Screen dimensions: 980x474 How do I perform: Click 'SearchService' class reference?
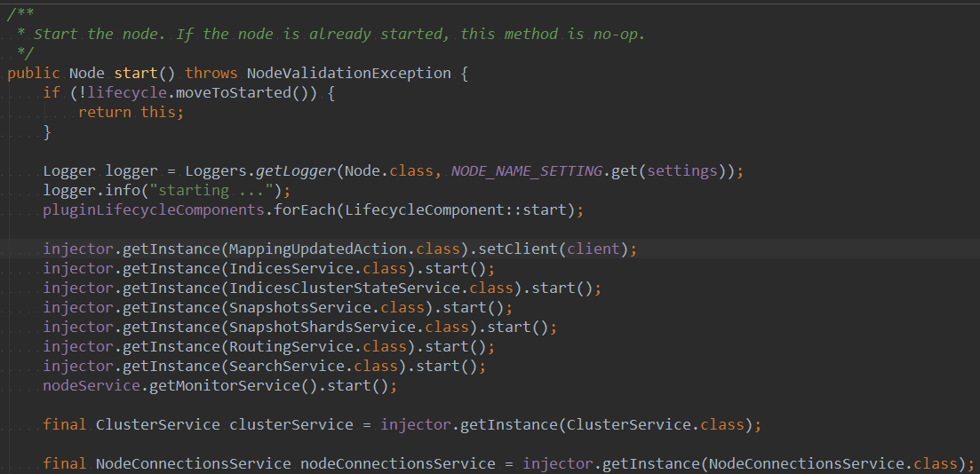click(x=287, y=366)
